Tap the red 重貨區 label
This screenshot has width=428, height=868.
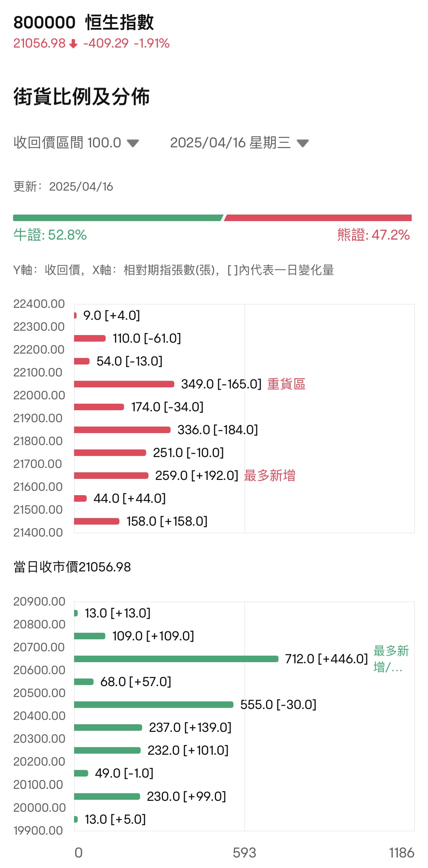tap(286, 384)
